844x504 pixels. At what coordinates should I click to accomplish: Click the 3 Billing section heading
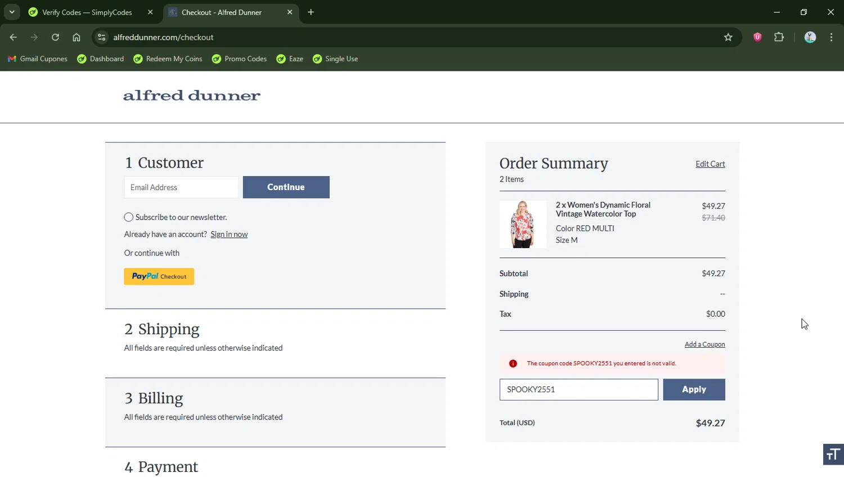point(154,398)
